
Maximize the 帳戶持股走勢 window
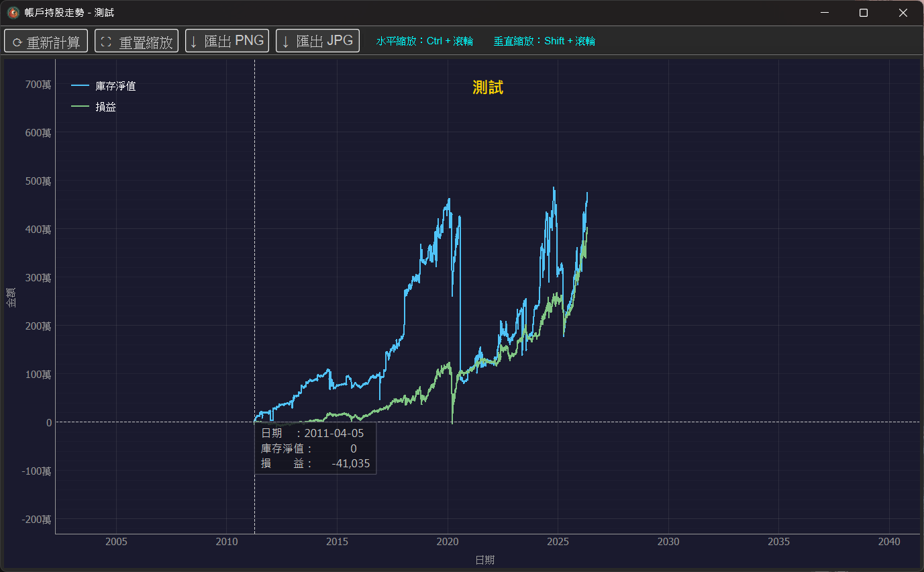coord(864,13)
